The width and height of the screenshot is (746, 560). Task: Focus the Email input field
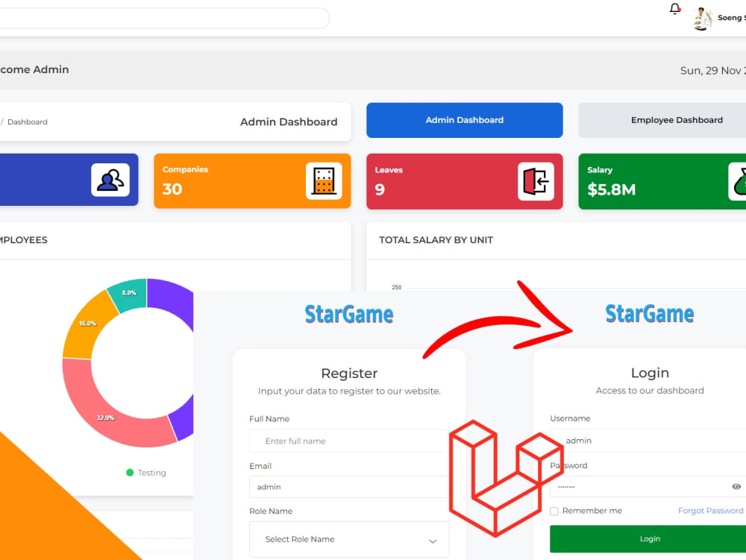click(349, 487)
